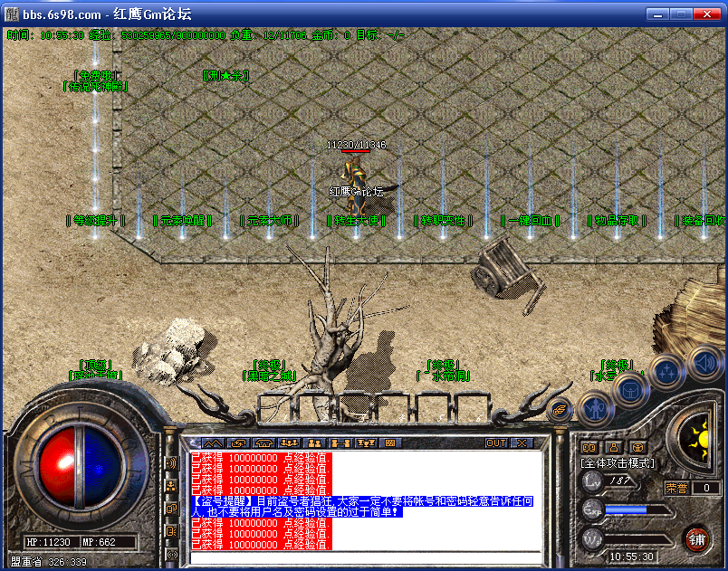Click the sound wave icon left of chat
This screenshot has height=571, width=728.
[171, 463]
